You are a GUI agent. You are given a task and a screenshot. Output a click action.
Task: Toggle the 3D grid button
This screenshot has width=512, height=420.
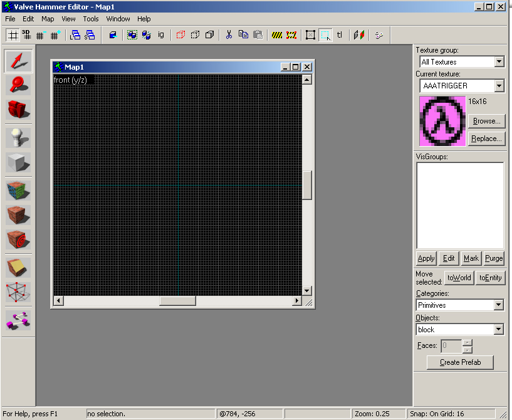(26, 35)
